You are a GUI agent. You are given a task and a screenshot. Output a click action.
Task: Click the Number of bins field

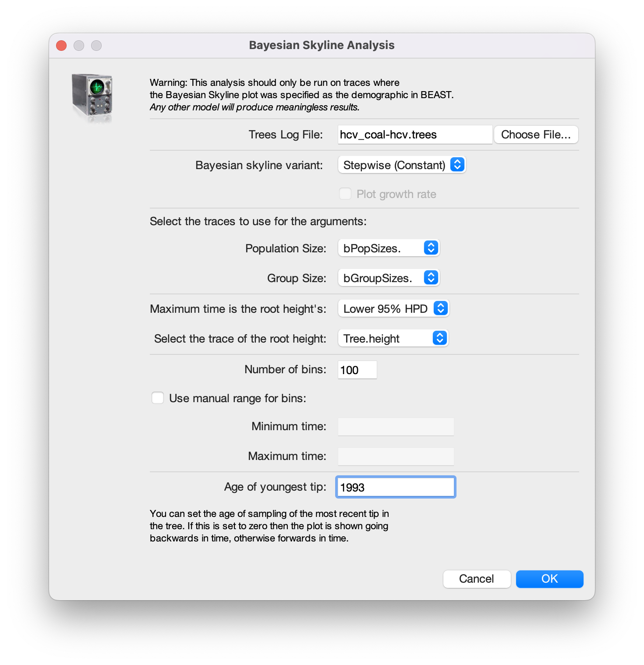point(357,370)
